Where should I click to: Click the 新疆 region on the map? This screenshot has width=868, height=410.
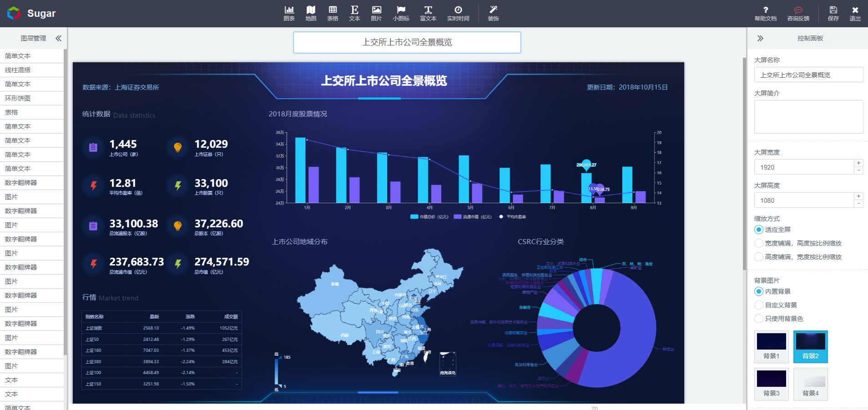click(335, 284)
